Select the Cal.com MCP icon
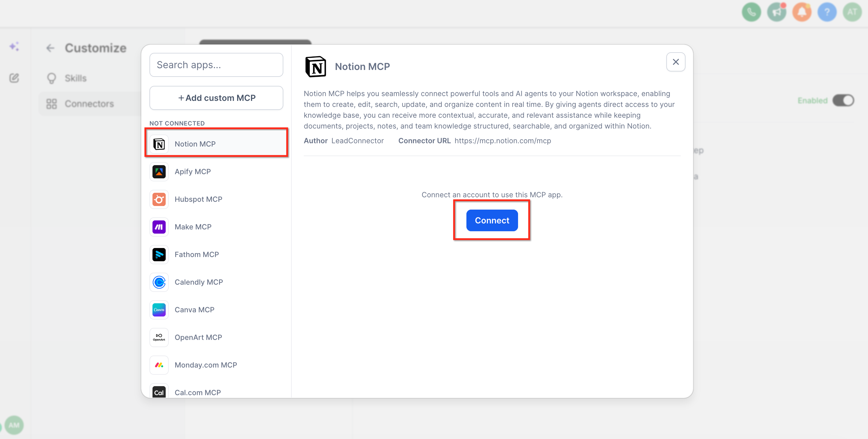The image size is (868, 439). point(159,391)
